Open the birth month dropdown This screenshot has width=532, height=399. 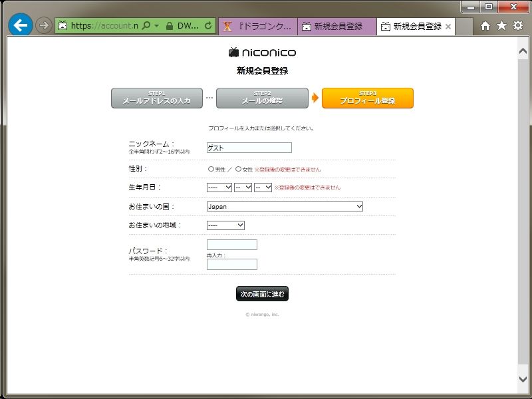click(243, 188)
